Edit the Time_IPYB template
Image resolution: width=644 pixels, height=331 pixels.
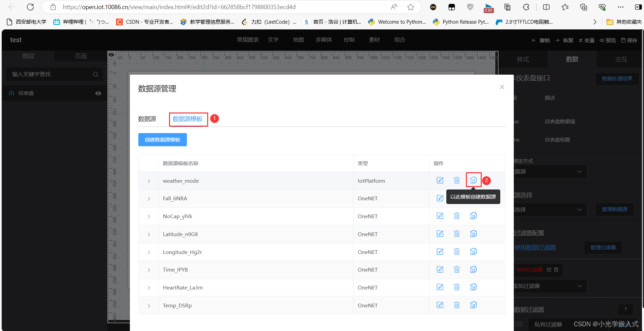pyautogui.click(x=440, y=270)
